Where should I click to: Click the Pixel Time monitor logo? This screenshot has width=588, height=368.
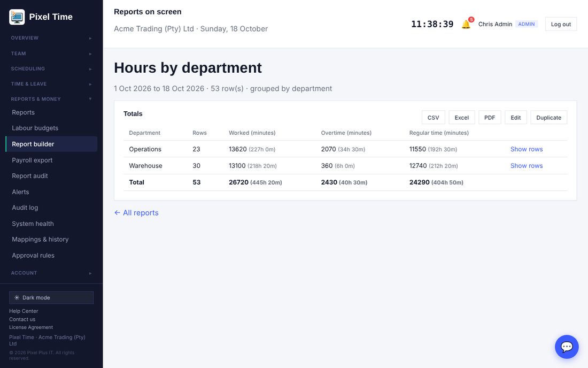(x=17, y=17)
